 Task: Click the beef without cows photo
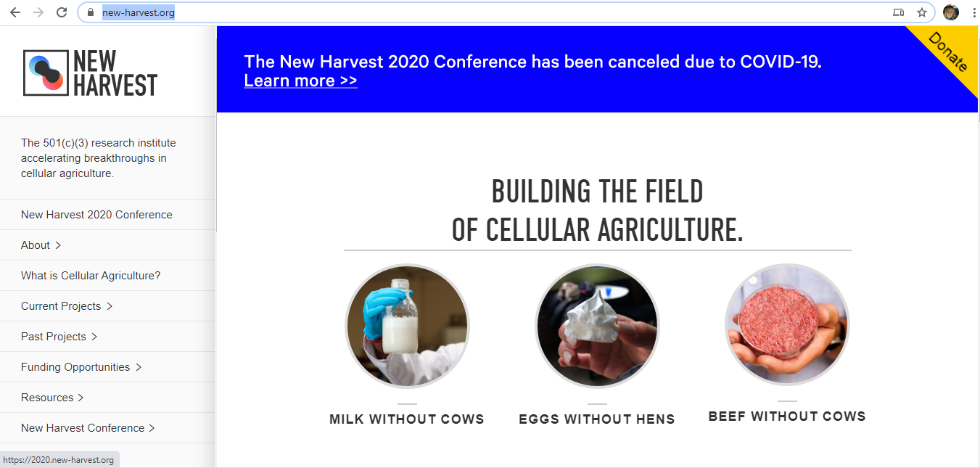[787, 324]
